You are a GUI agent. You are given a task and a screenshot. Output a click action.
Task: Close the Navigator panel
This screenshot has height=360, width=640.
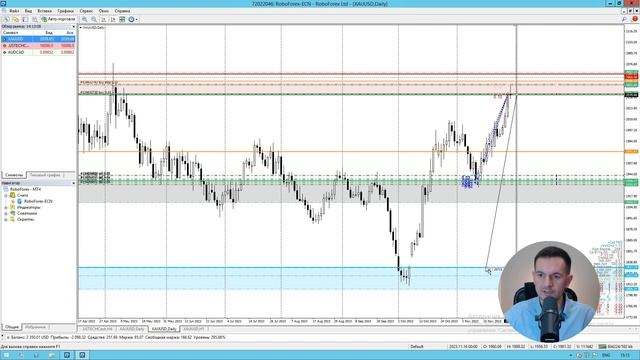[73, 183]
